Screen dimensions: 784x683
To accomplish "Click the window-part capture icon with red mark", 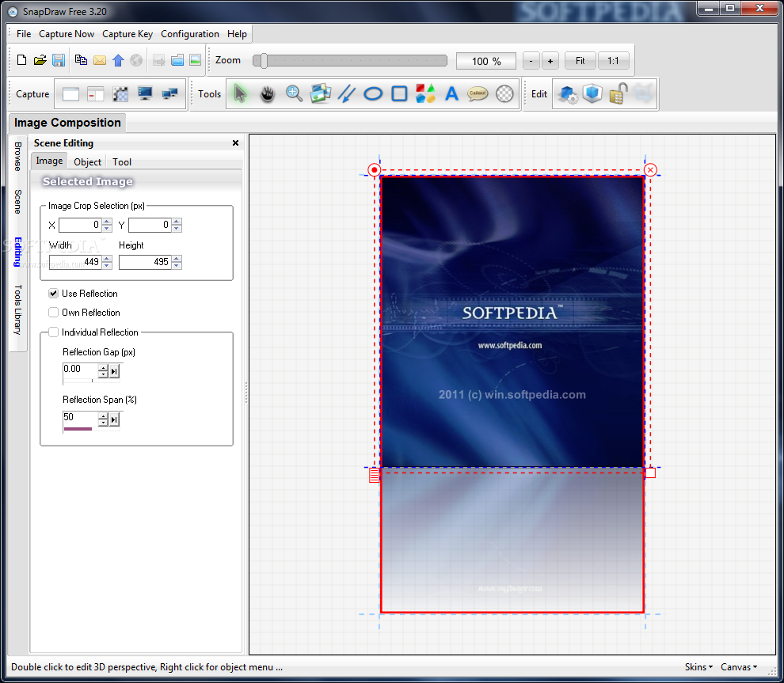I will [x=95, y=94].
